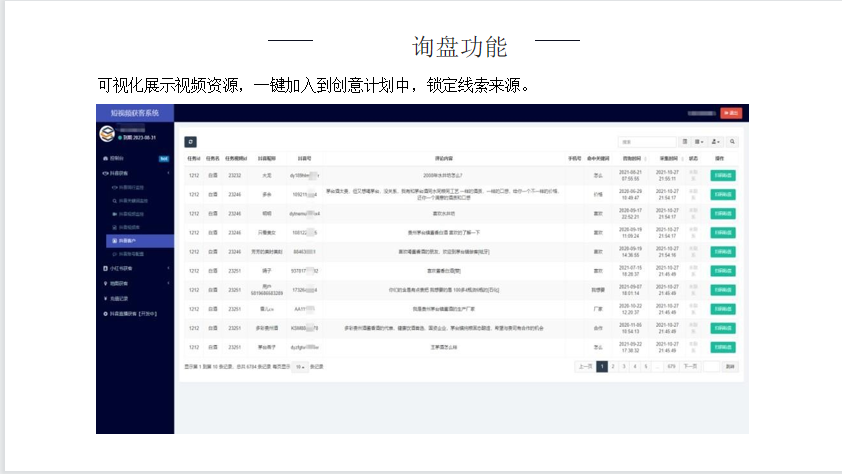This screenshot has height=474, width=842.
Task: Open the export dropdown in table toolbar
Action: (x=715, y=142)
